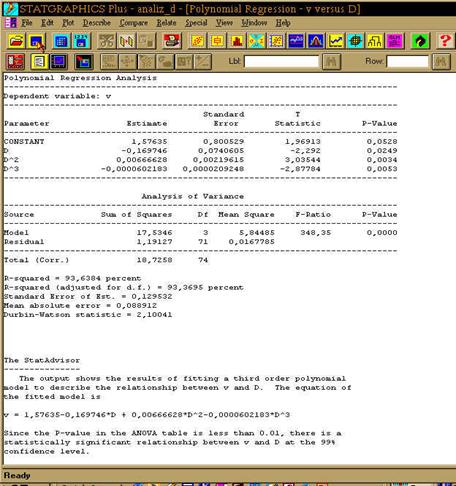
Task: Click the printer icon
Action: tap(172, 41)
